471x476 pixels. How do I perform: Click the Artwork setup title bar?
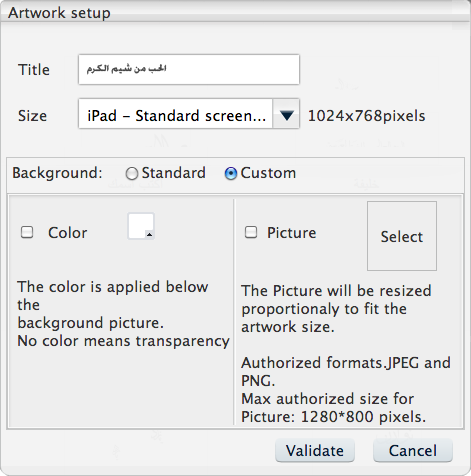tap(235, 13)
